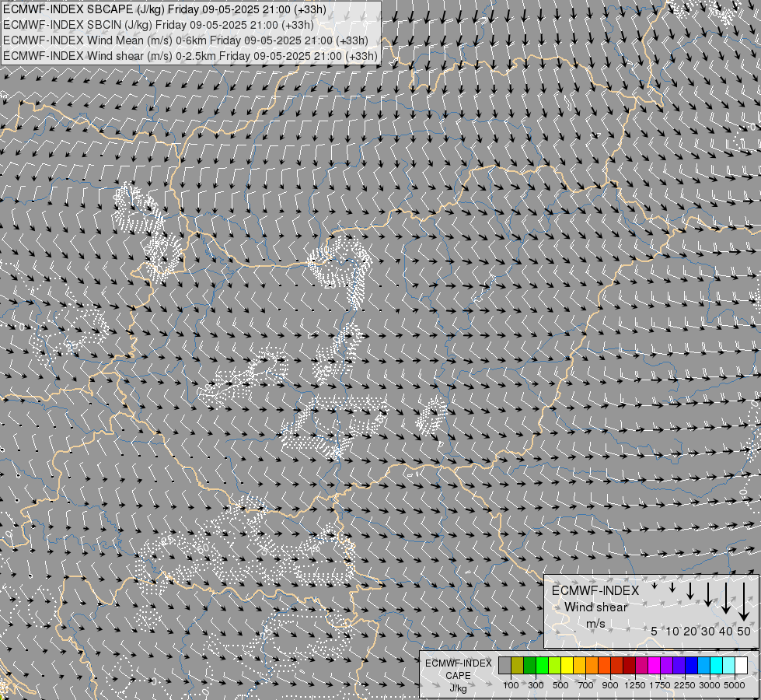Select the olive CAPE legend swatch
761x700 pixels.
[518, 666]
